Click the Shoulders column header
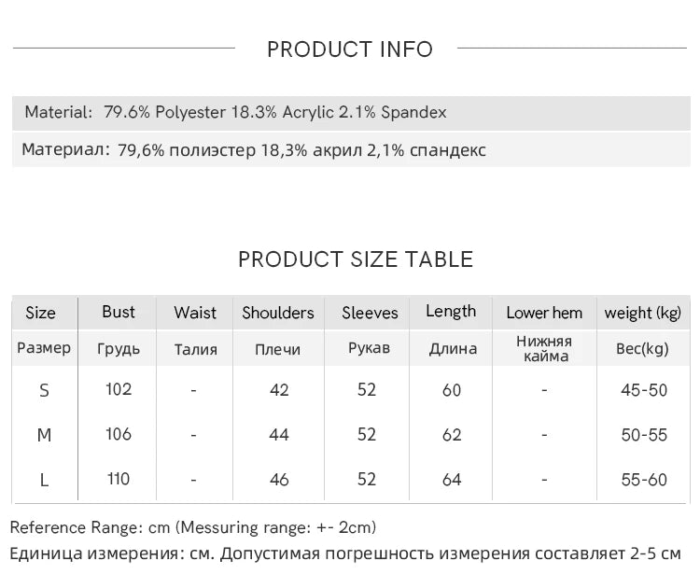Viewport: 700px width, 588px height. tap(278, 313)
